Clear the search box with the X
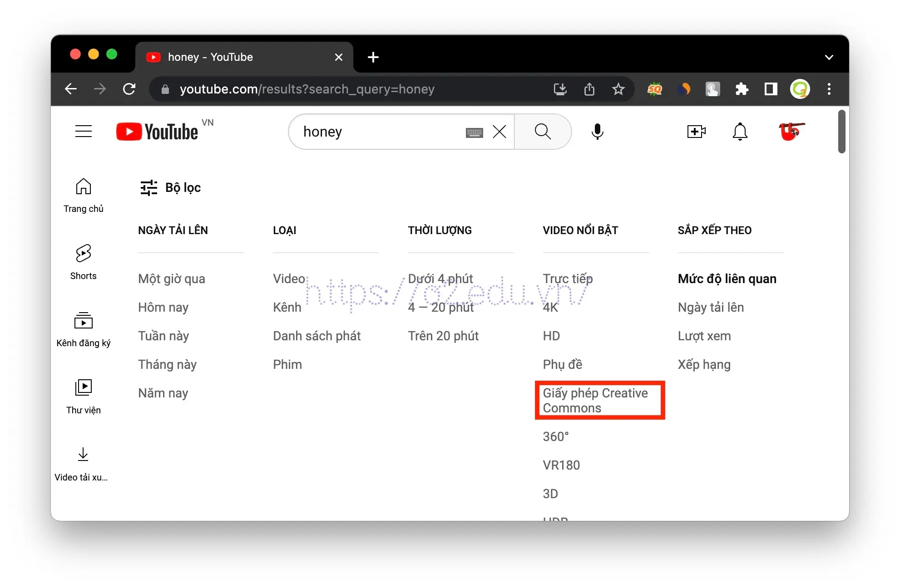 499,132
